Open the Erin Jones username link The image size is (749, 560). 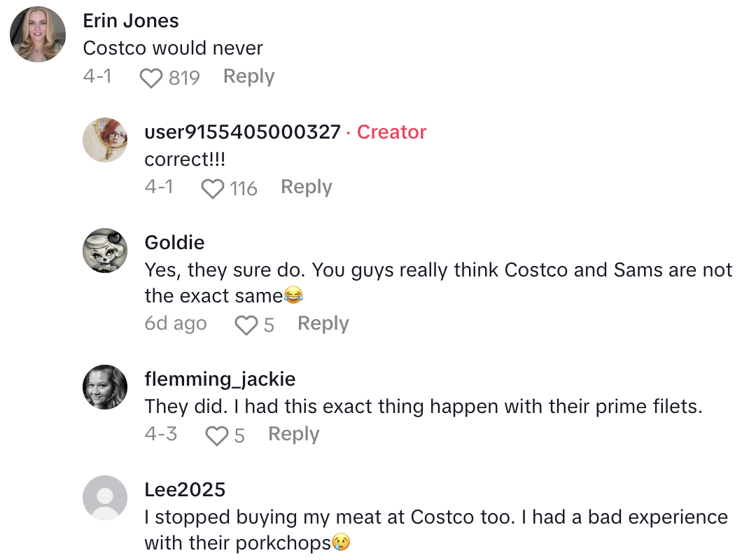[x=131, y=21]
